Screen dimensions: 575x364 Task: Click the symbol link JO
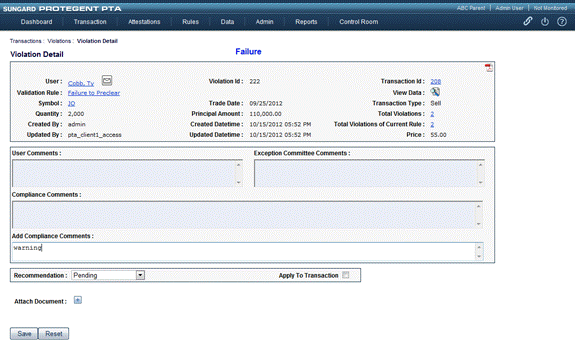coord(72,103)
